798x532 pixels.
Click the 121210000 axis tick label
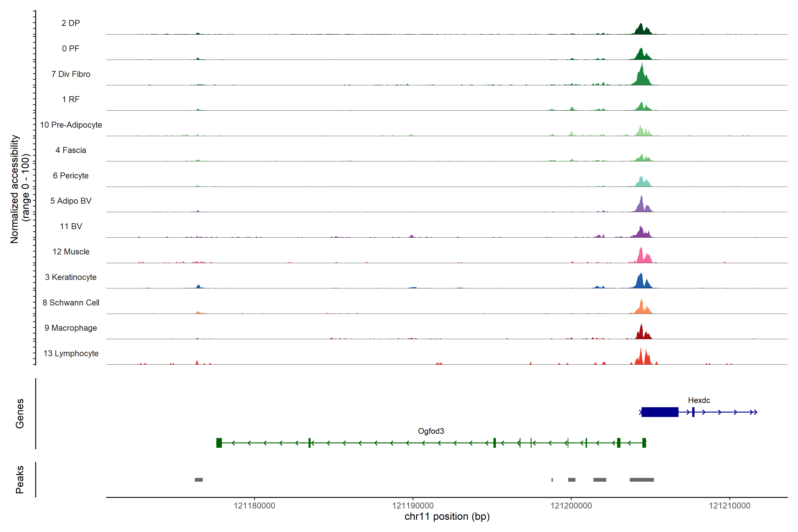730,506
